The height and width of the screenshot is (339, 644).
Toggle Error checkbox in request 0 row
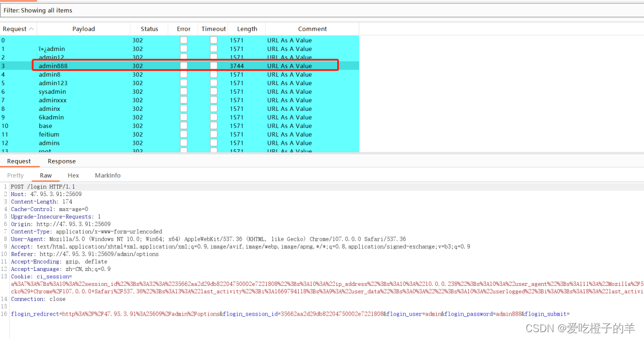click(x=184, y=40)
